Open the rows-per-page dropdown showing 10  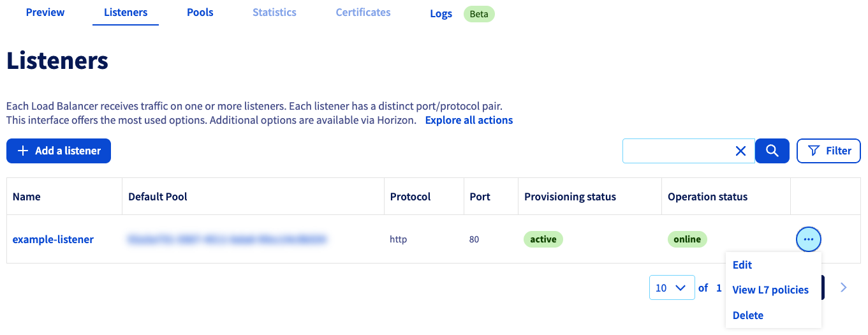click(x=672, y=288)
